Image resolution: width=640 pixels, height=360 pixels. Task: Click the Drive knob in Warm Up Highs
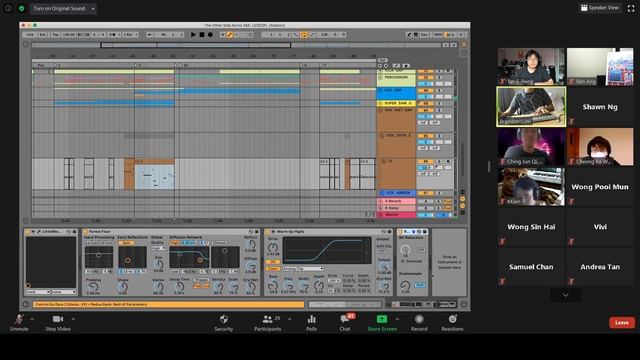pyautogui.click(x=273, y=247)
